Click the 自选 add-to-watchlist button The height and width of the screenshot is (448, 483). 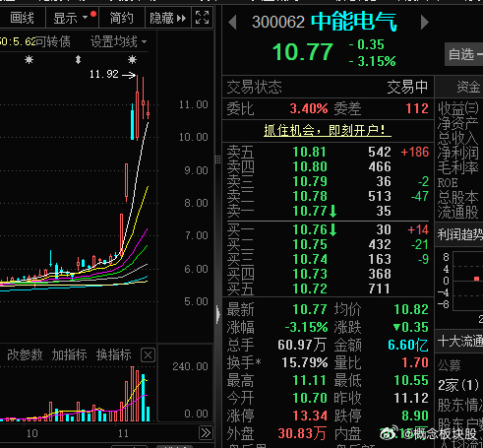(x=463, y=54)
